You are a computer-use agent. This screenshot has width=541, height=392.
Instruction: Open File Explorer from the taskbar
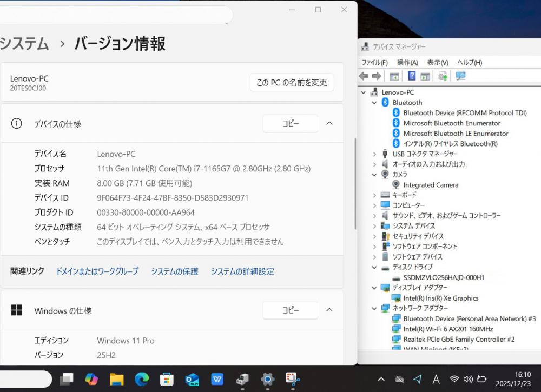coord(117,379)
